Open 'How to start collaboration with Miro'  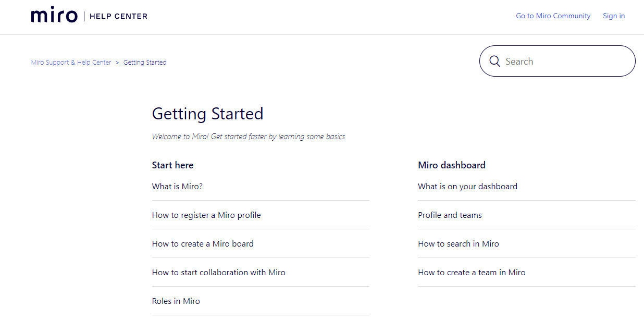(x=219, y=273)
